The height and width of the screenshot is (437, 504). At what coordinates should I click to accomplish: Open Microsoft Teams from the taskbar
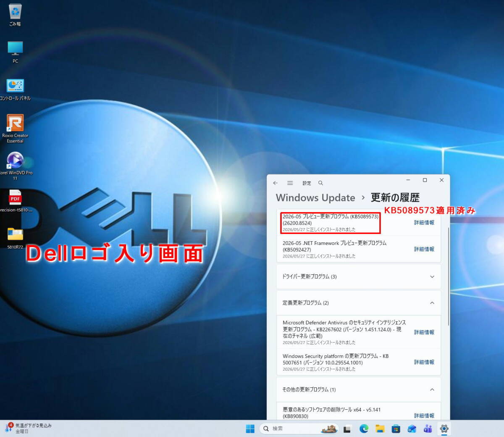tap(428, 429)
